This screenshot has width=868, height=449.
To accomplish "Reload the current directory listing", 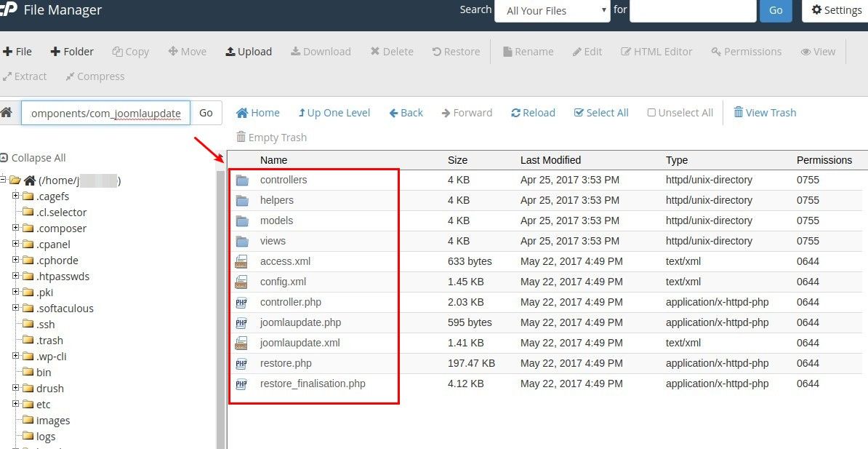I will pos(533,112).
